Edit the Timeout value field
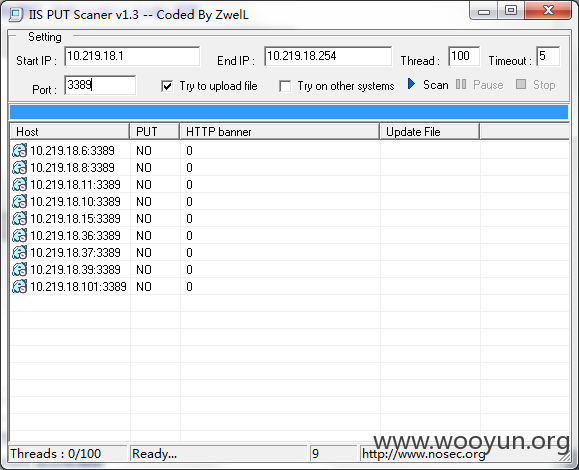 (x=548, y=56)
